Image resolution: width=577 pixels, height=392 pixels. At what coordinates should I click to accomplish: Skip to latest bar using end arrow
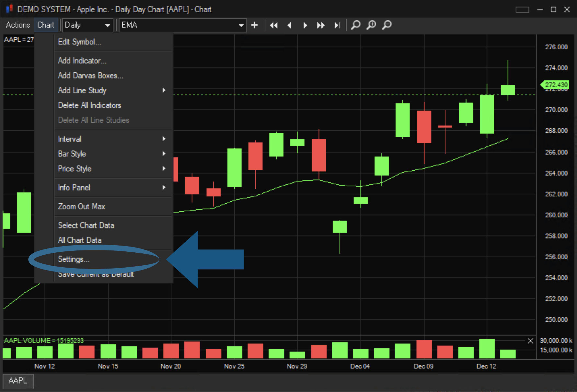tap(337, 25)
